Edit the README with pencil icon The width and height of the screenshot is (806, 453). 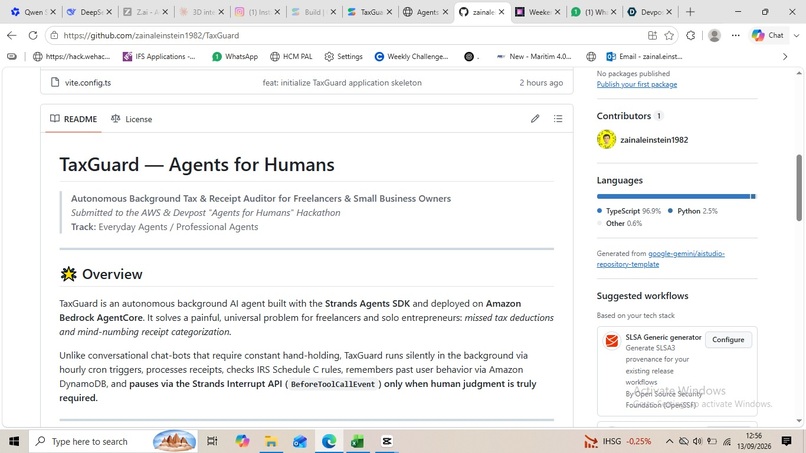pyautogui.click(x=535, y=119)
